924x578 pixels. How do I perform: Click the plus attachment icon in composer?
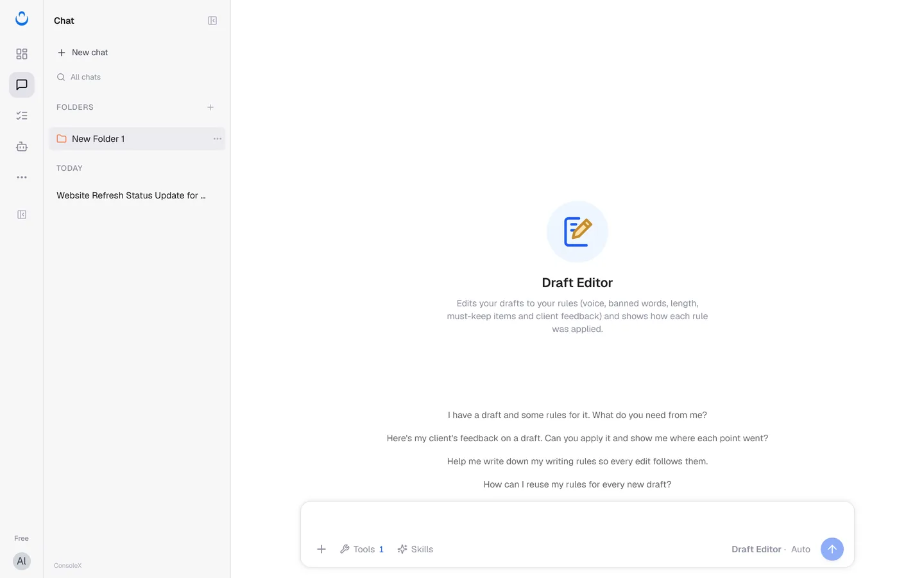321,549
